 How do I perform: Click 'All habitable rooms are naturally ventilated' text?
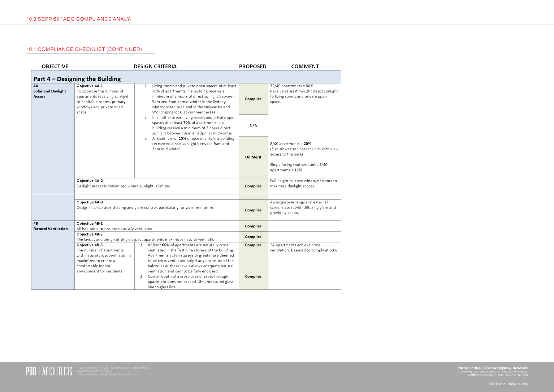[114, 229]
